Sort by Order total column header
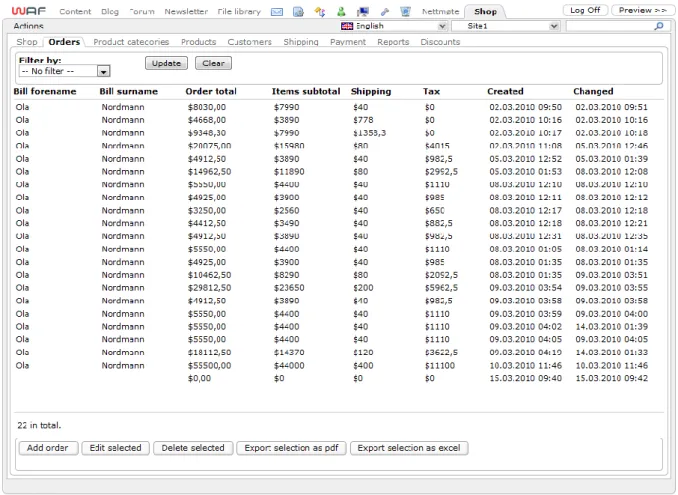 (x=211, y=91)
